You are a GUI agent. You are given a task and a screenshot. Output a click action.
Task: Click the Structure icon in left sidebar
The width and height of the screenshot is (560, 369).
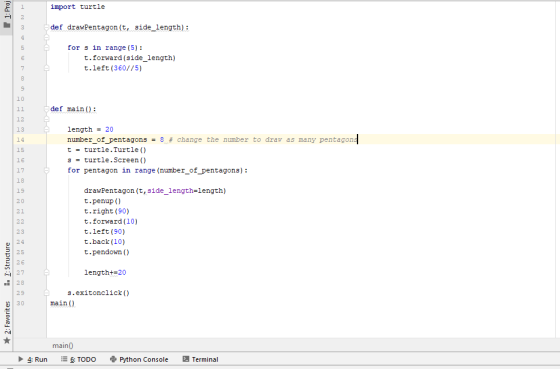(7, 283)
